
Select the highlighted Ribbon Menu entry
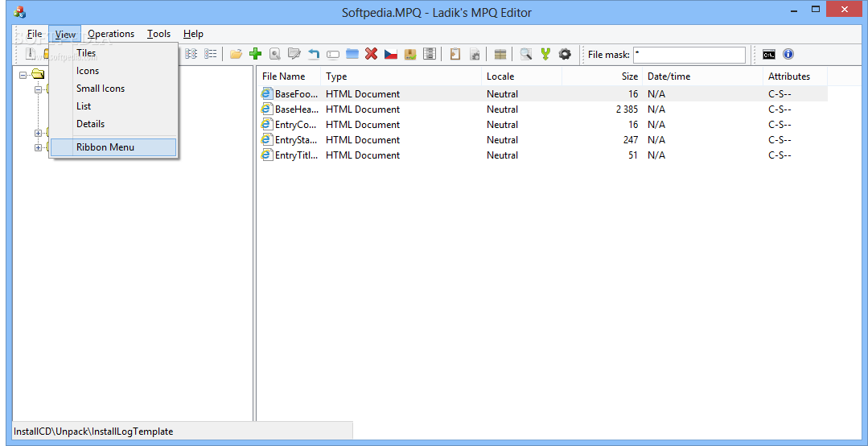click(x=113, y=147)
